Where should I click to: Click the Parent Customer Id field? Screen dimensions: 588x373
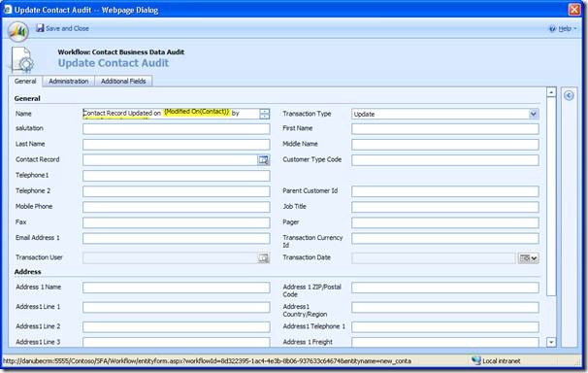pos(445,191)
